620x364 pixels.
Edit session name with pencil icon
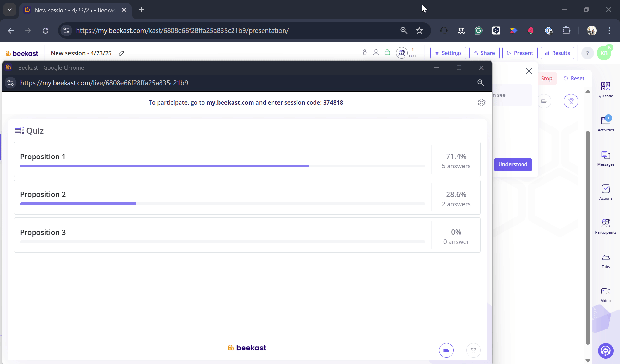click(x=121, y=53)
